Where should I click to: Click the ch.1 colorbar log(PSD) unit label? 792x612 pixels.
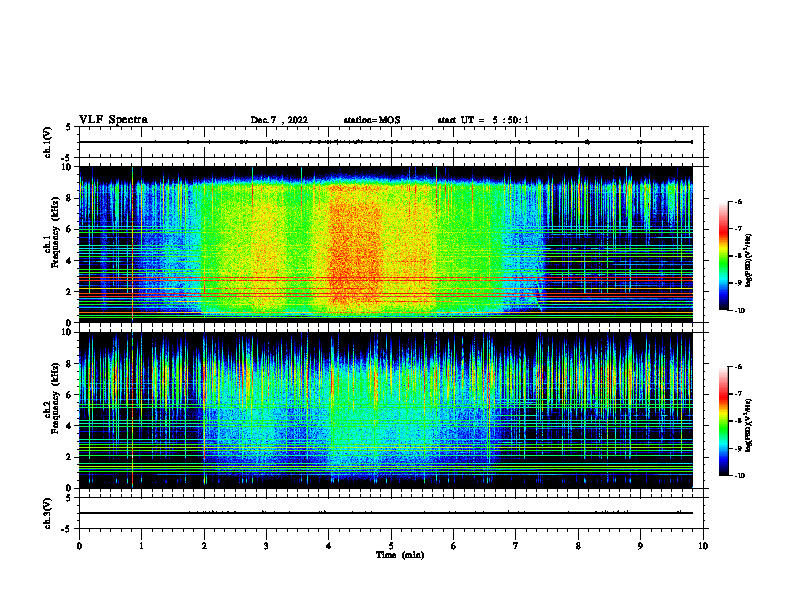tap(749, 260)
